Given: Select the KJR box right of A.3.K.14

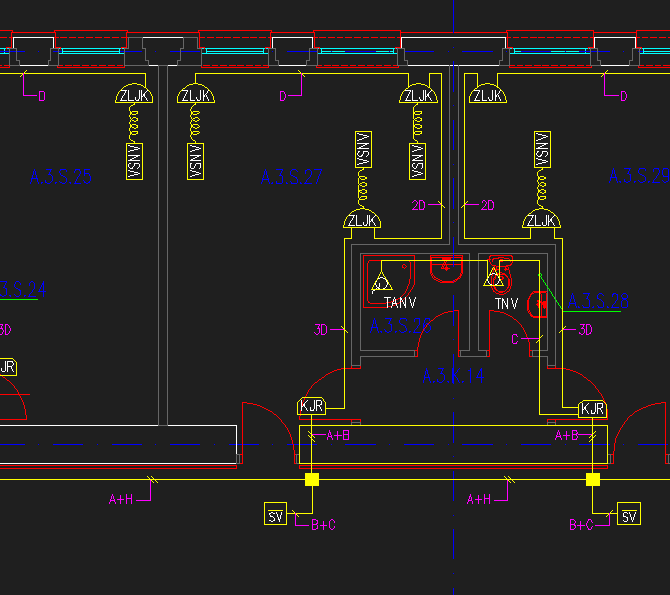Looking at the screenshot, I should [592, 408].
